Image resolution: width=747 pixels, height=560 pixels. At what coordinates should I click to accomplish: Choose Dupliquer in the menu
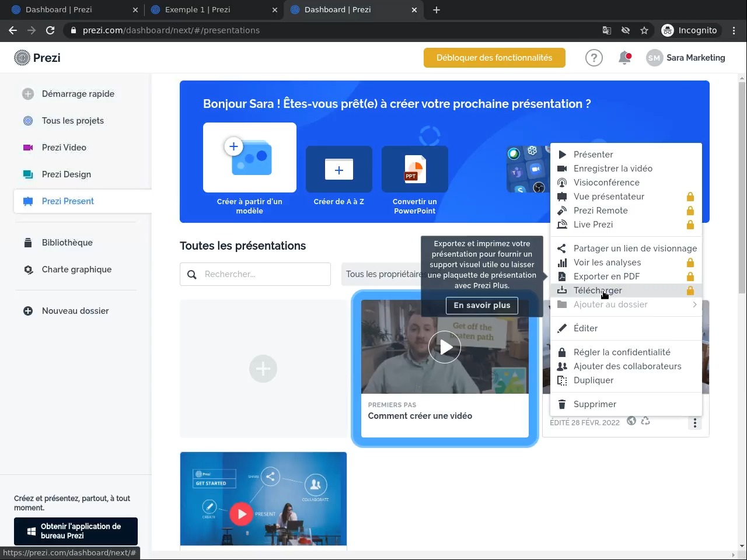point(626,380)
